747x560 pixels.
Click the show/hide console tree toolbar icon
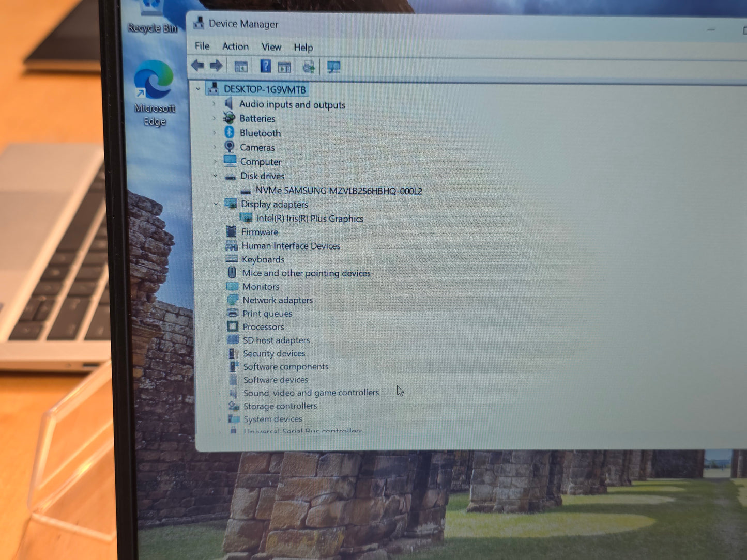tap(241, 67)
